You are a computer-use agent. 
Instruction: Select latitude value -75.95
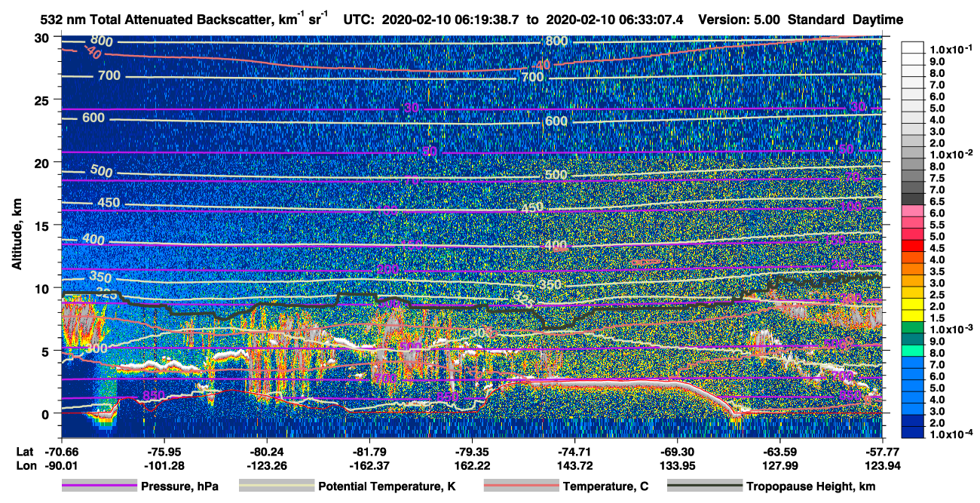click(x=164, y=453)
